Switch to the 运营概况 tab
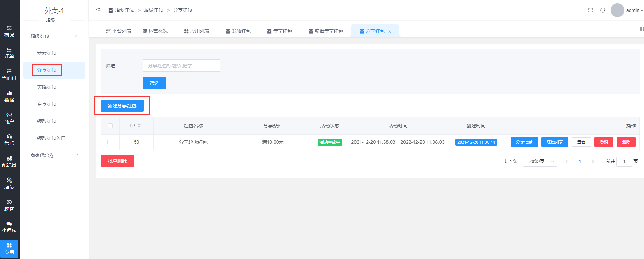The image size is (644, 259). (155, 31)
